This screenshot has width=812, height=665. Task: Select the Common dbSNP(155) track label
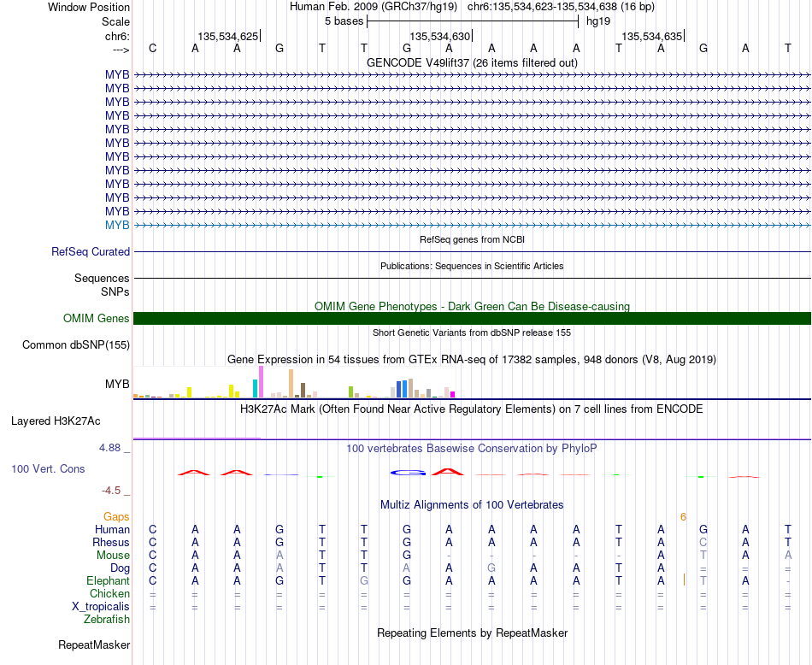coord(76,345)
